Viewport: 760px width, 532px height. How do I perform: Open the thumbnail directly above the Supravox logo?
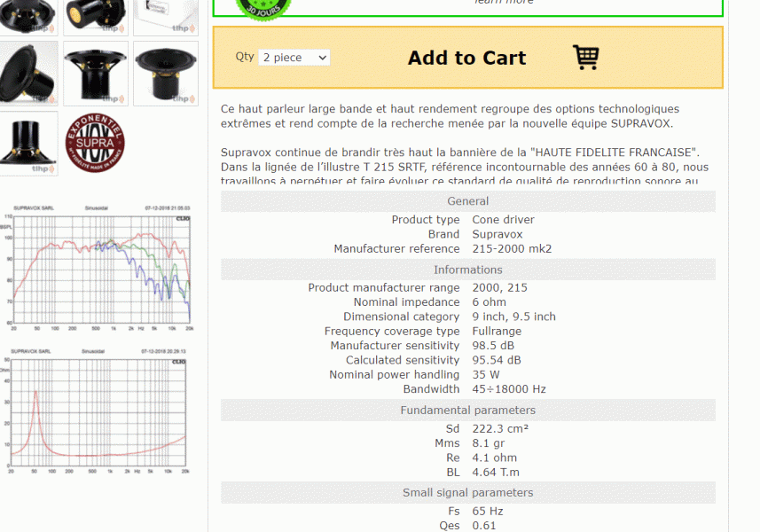(96, 74)
